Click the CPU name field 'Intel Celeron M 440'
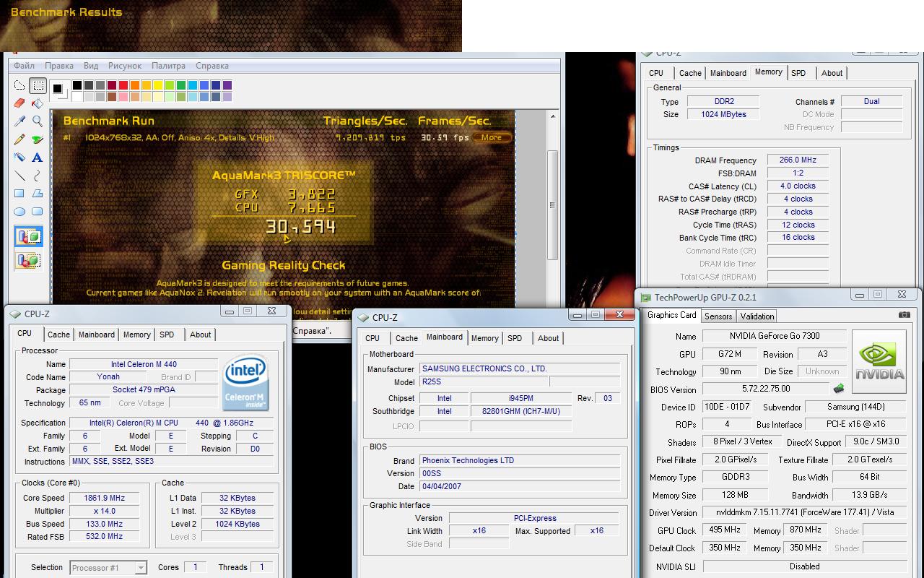Screen dimensions: 924x578 (144, 364)
